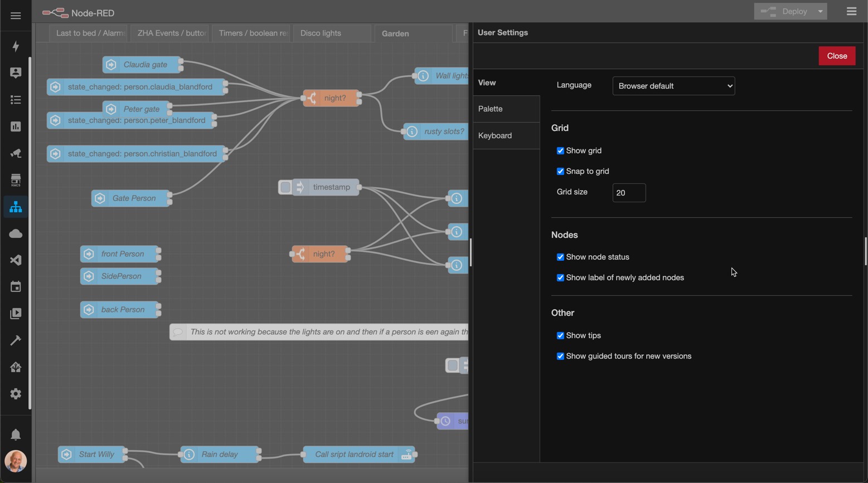This screenshot has width=868, height=483.
Task: Open the calendar icon in sidebar
Action: pyautogui.click(x=16, y=287)
